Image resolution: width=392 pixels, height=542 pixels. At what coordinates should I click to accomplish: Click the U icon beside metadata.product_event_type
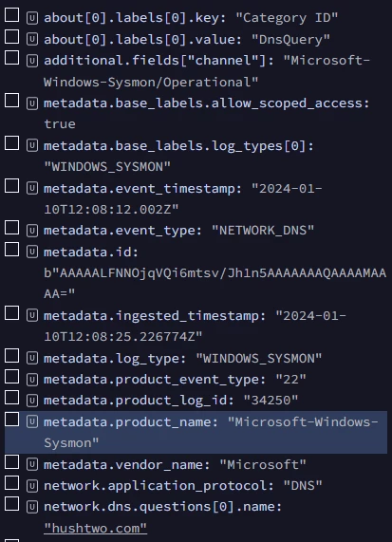click(32, 380)
